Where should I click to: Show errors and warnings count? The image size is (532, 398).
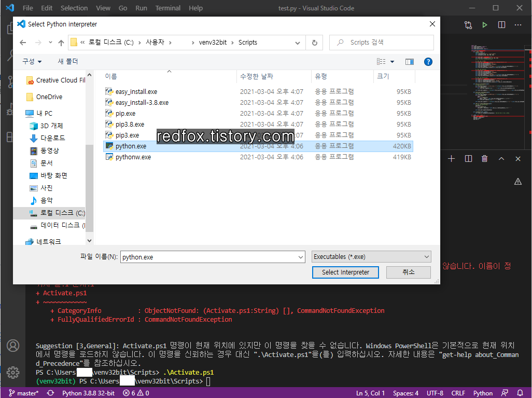(136, 393)
